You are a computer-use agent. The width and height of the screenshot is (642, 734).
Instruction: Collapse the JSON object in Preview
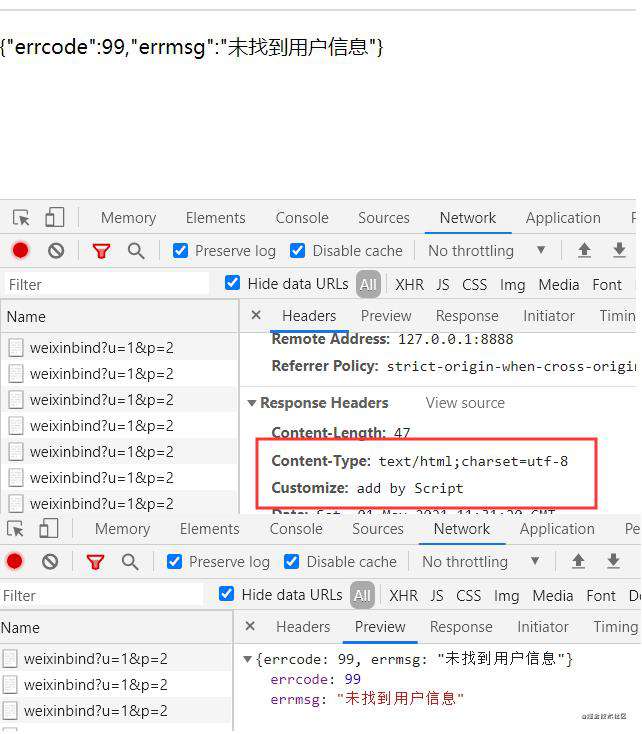point(247,659)
